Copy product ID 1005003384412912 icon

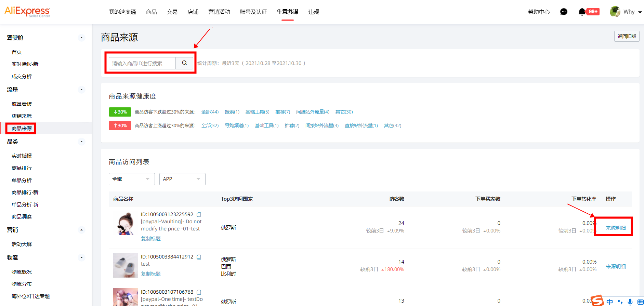pos(199,257)
